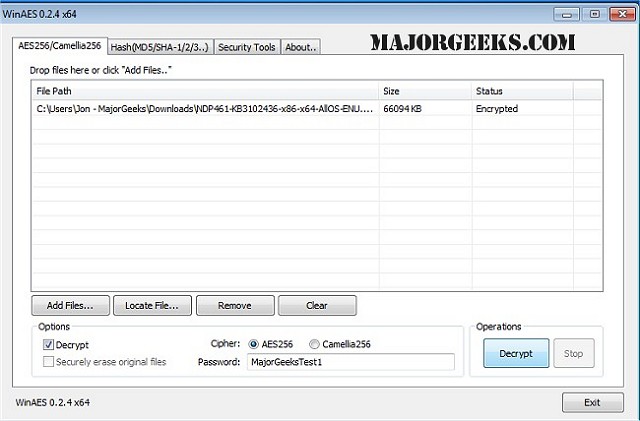Select the NDP461-KB3102436 file row
Screen dimensions: 640x421
click(x=317, y=109)
